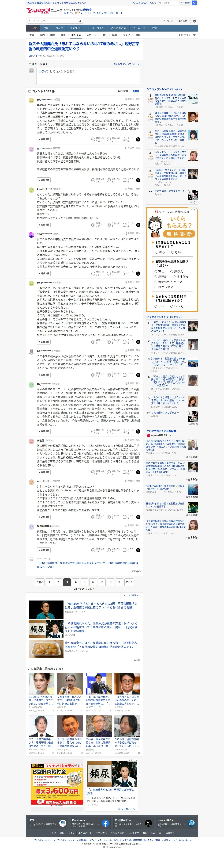Open the 頻尿 ad thumbnail in ad list

[x=46, y=629]
